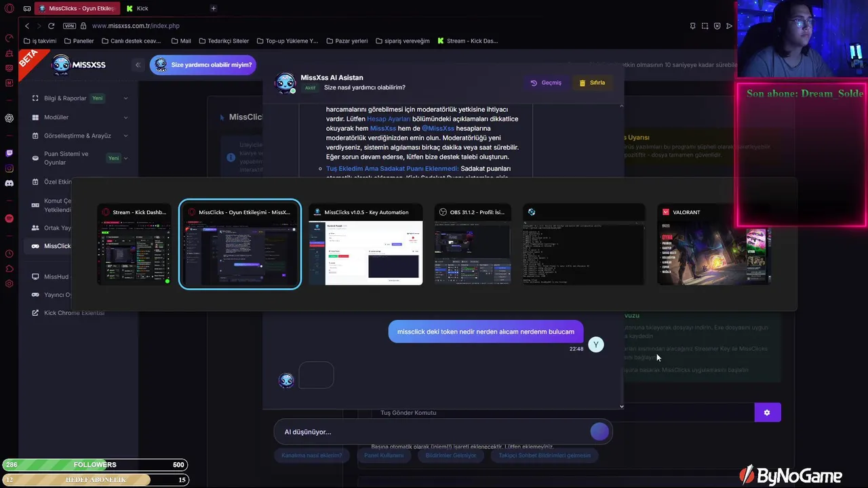Open Kick Chrome Eklentisi sidebar link
This screenshot has height=488, width=868.
[68, 313]
